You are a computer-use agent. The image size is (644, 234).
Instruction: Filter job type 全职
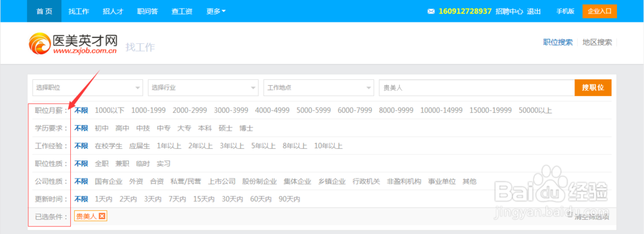point(102,163)
